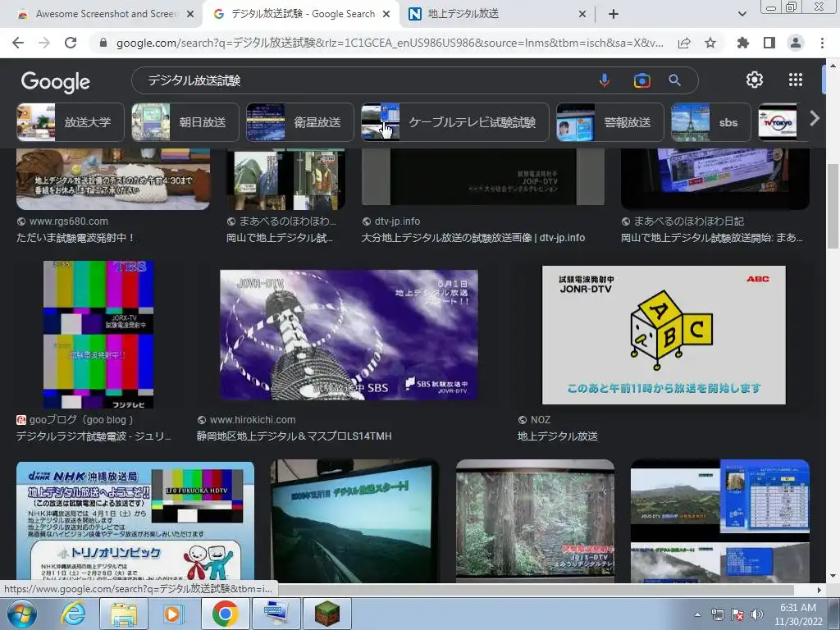
Task: Open the Google apps grid
Action: [x=796, y=80]
